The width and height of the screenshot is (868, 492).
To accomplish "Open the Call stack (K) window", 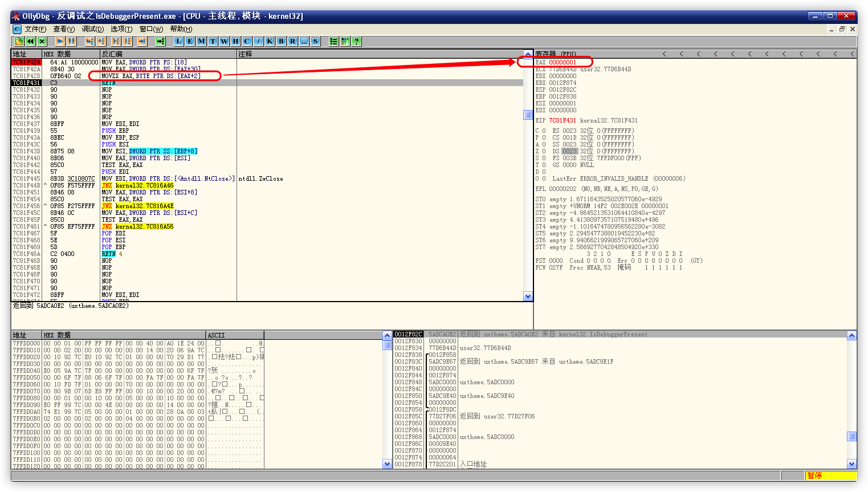I will click(x=270, y=41).
